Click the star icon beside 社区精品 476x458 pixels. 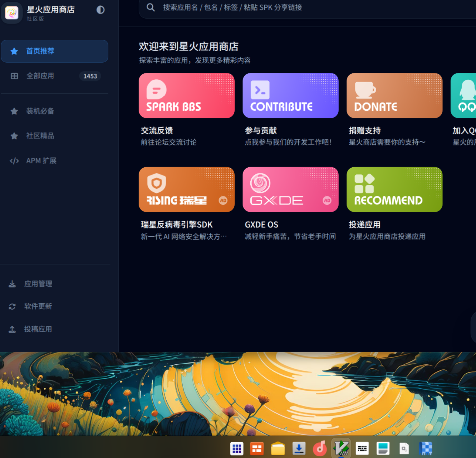click(14, 136)
